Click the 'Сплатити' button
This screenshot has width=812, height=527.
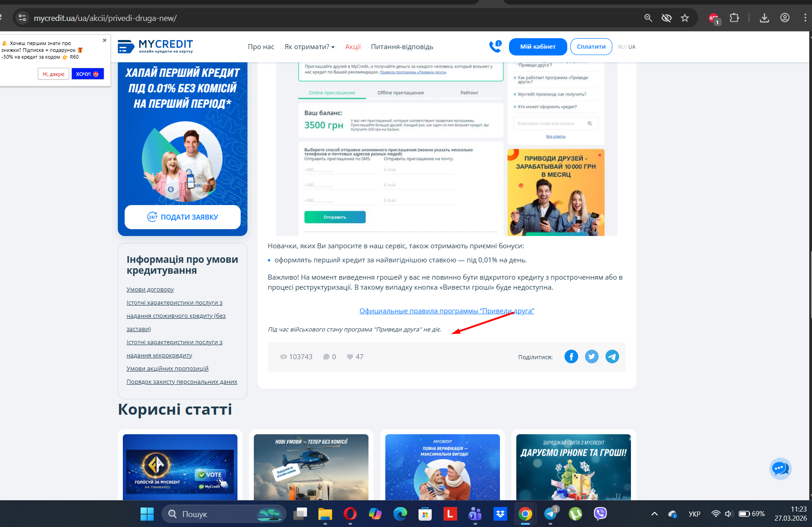[x=591, y=47]
